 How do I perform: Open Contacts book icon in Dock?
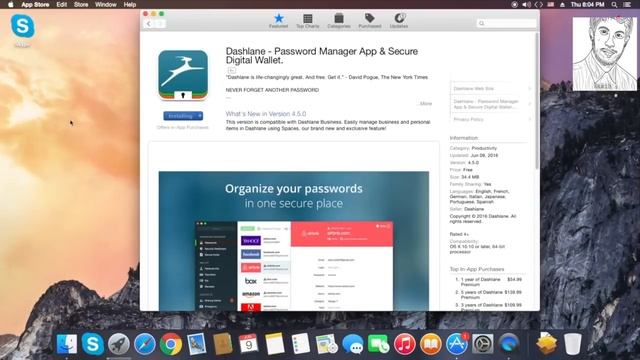click(223, 344)
